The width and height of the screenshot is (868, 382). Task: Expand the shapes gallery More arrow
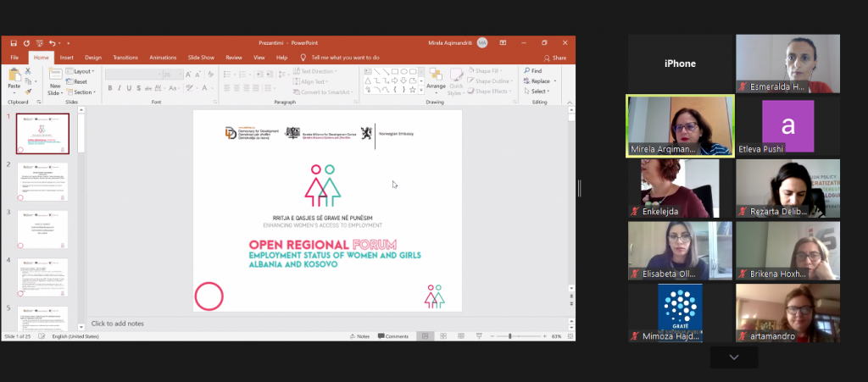click(x=421, y=90)
